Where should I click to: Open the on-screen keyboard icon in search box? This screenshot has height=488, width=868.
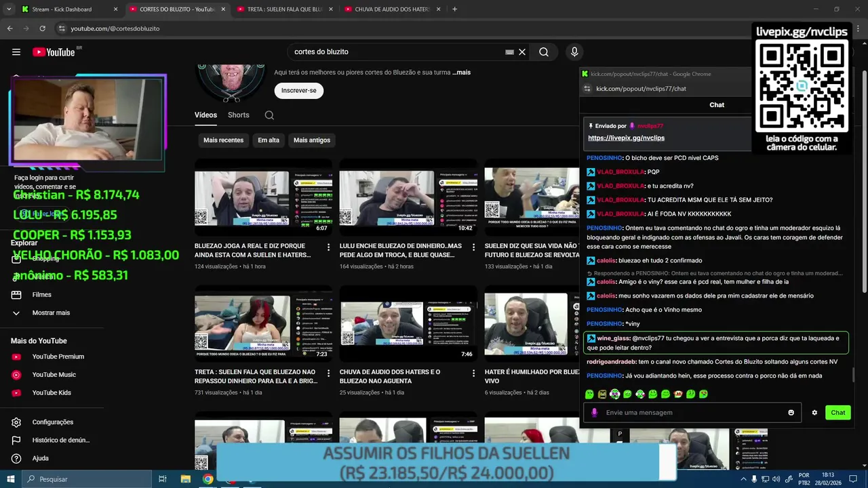(509, 52)
